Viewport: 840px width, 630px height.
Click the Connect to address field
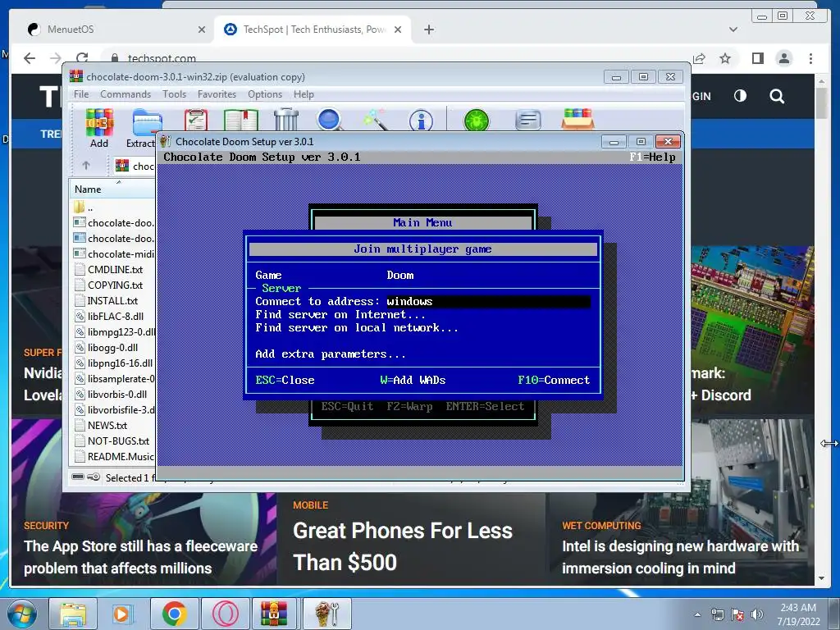488,302
